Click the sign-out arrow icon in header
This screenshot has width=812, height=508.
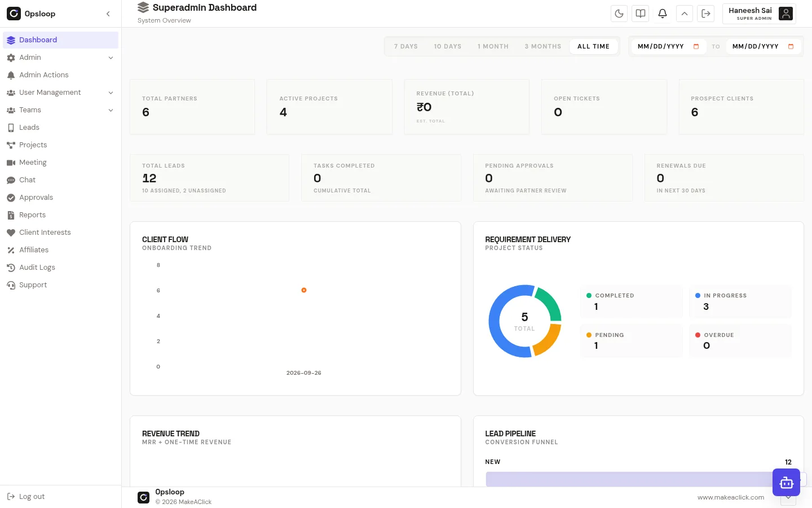[706, 14]
